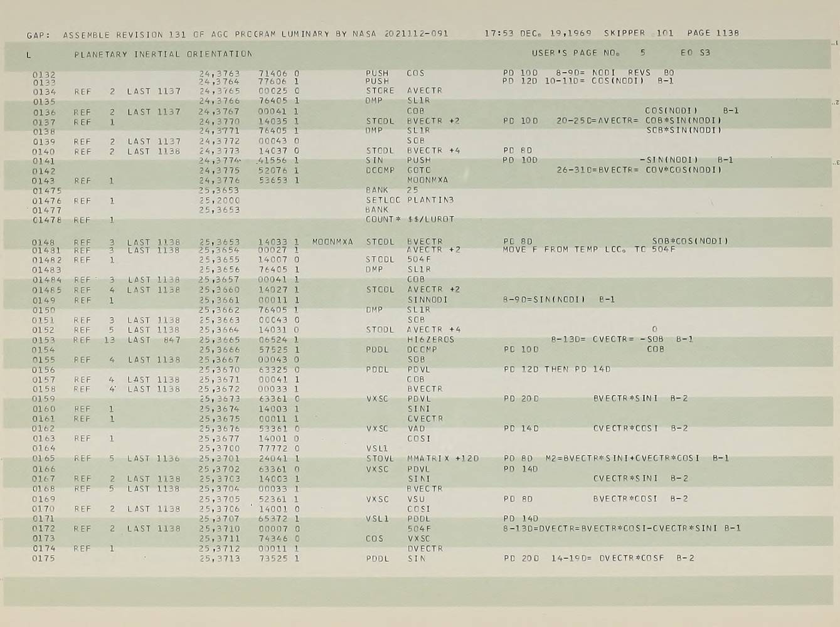Click the number '2021112-091' in the header
This screenshot has width=840, height=627.
415,34
